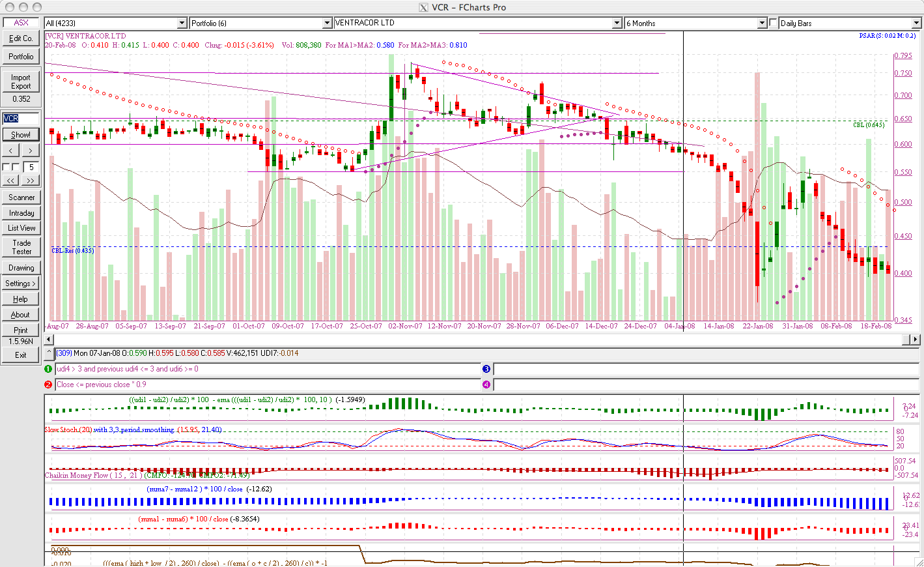Image resolution: width=924 pixels, height=567 pixels.
Task: Toggle checkbox left of Daily Bars
Action: pyautogui.click(x=774, y=23)
